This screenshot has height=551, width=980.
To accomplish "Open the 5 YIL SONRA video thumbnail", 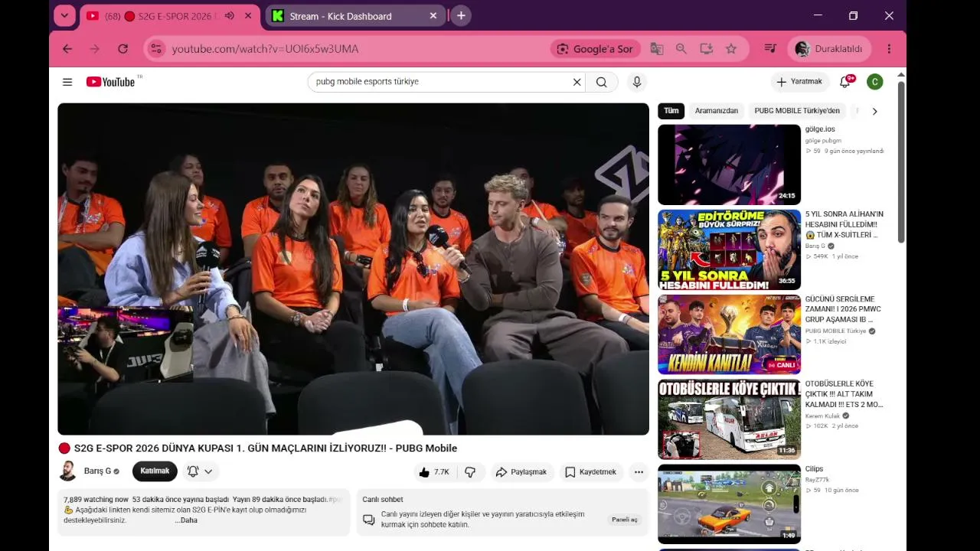I will (729, 249).
